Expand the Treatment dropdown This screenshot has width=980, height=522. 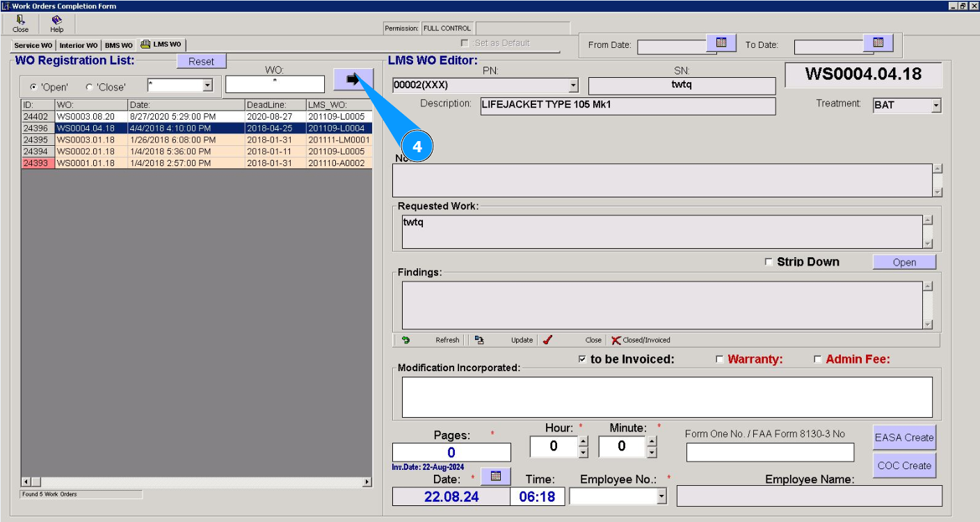935,106
